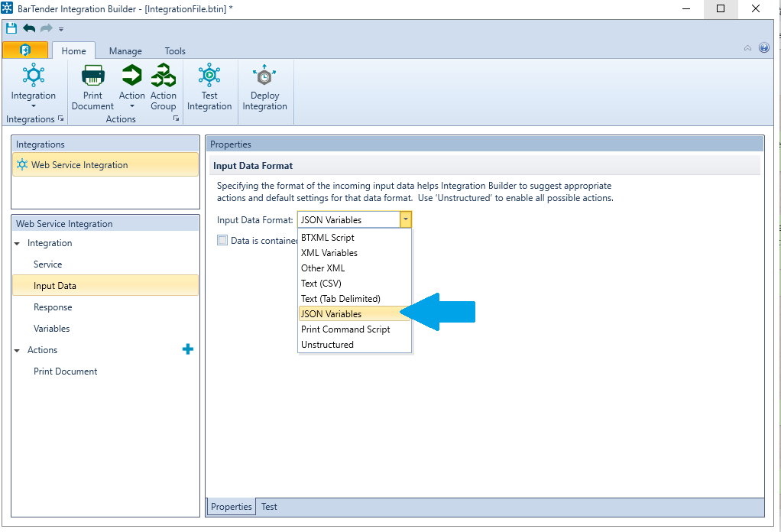Click the BarTender app icon in title bar
The height and width of the screenshot is (532, 781).
pyautogui.click(x=7, y=8)
